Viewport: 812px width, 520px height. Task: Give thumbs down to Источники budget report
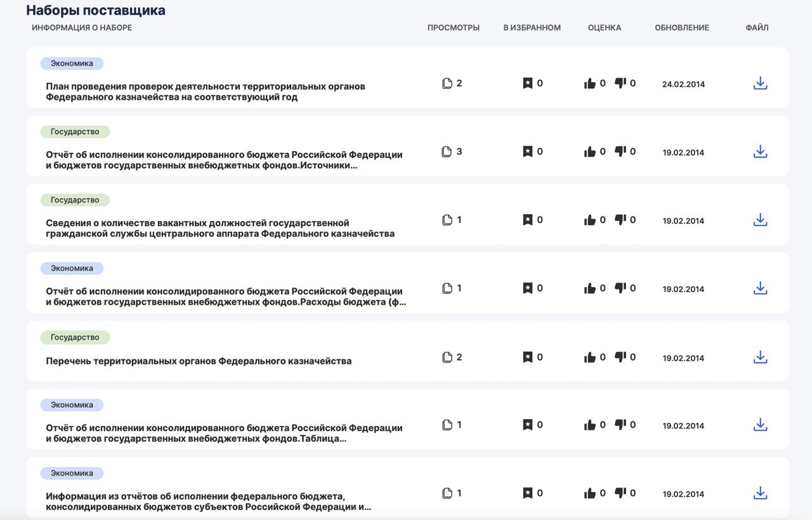(620, 152)
